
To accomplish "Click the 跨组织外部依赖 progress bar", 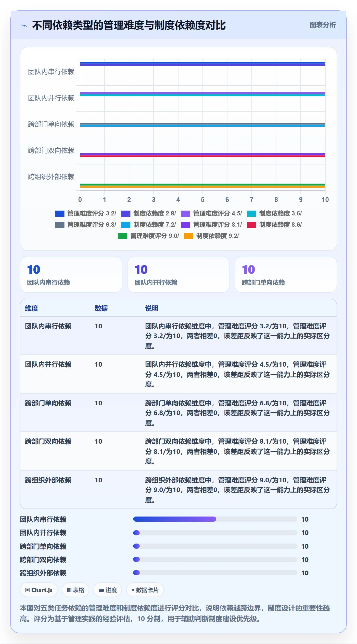I will [215, 573].
